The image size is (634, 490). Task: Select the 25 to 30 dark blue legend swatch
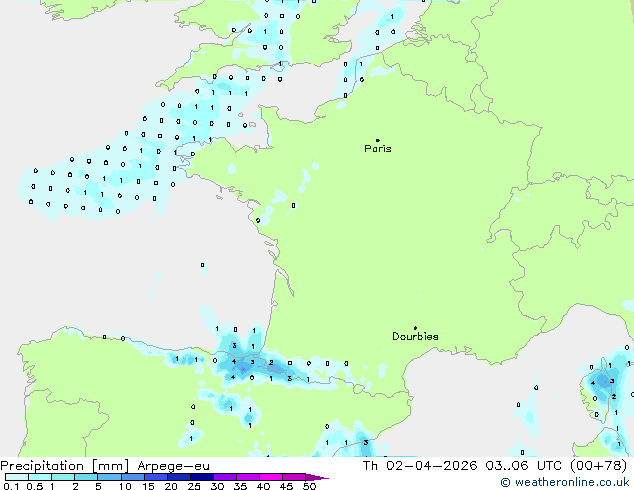201,477
